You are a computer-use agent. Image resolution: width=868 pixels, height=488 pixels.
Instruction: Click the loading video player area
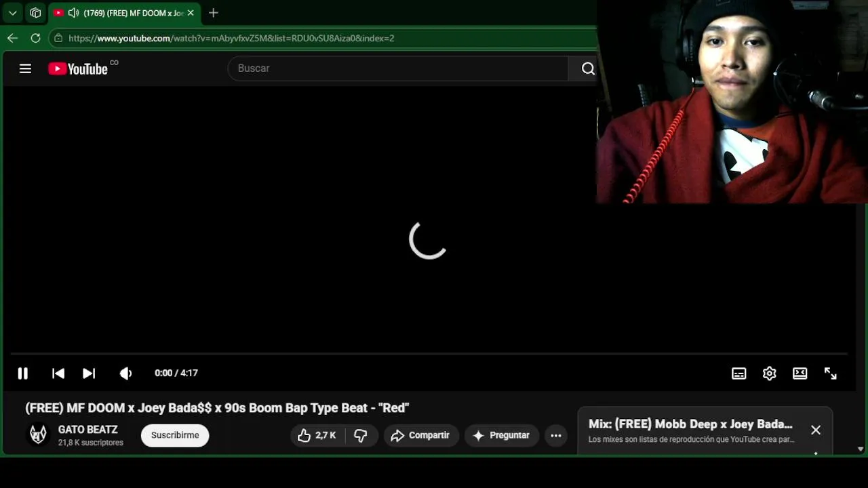428,239
